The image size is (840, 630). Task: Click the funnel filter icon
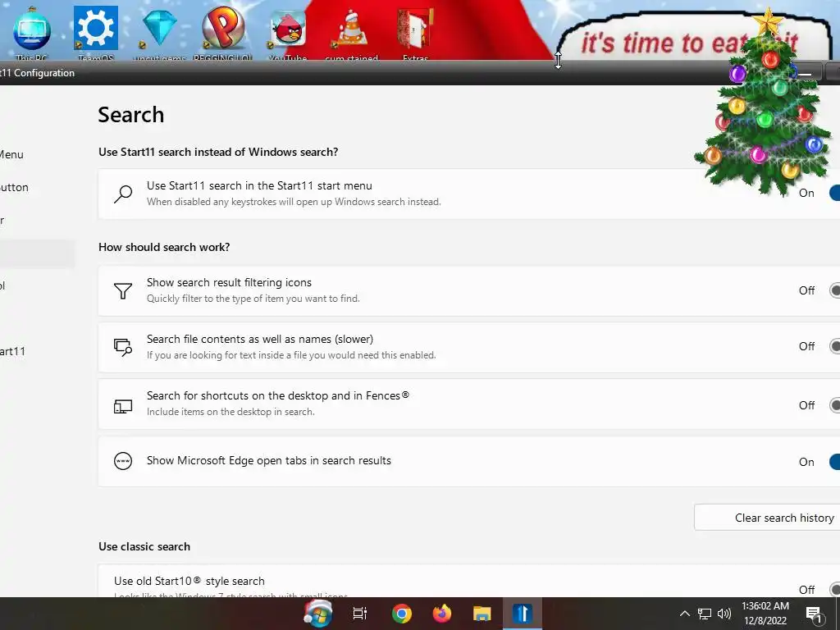click(x=123, y=291)
